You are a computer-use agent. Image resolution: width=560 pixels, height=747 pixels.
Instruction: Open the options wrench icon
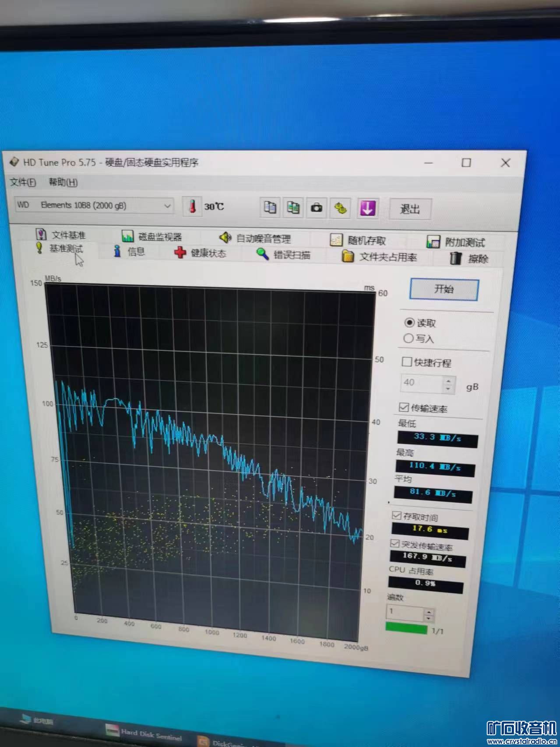point(341,208)
